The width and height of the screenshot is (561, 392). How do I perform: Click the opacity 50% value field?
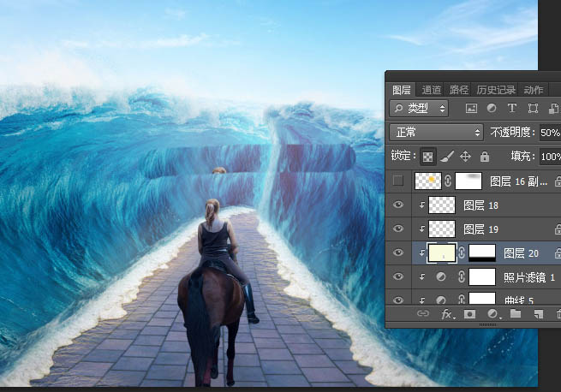point(550,133)
